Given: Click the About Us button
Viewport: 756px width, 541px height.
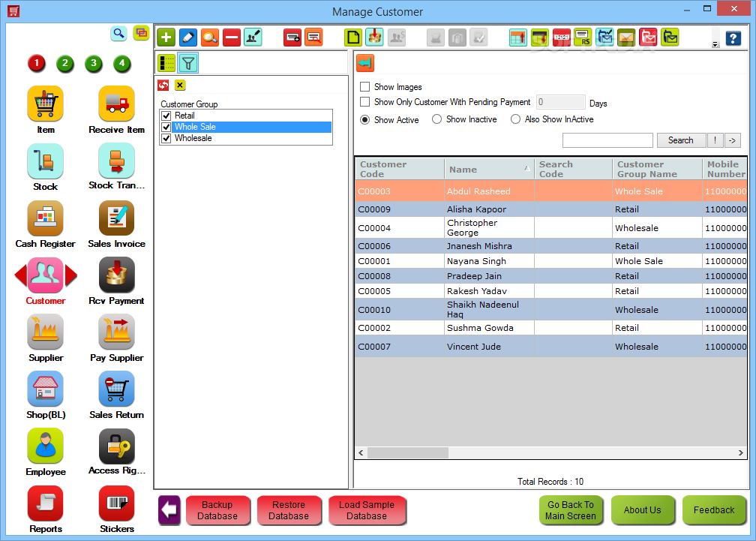Looking at the screenshot, I should tap(643, 510).
